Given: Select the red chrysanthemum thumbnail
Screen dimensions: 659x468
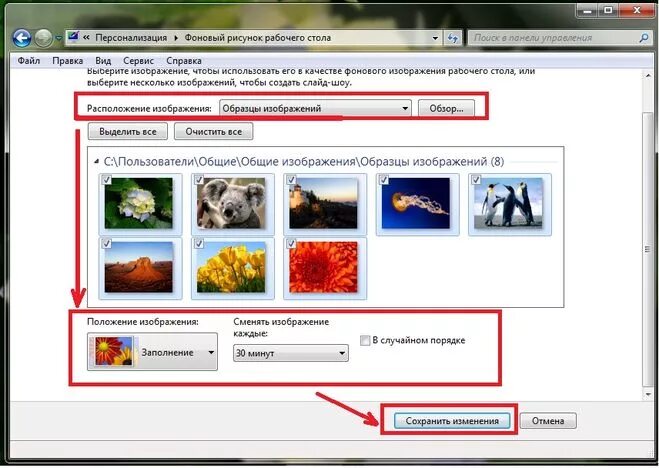Looking at the screenshot, I should click(x=323, y=267).
